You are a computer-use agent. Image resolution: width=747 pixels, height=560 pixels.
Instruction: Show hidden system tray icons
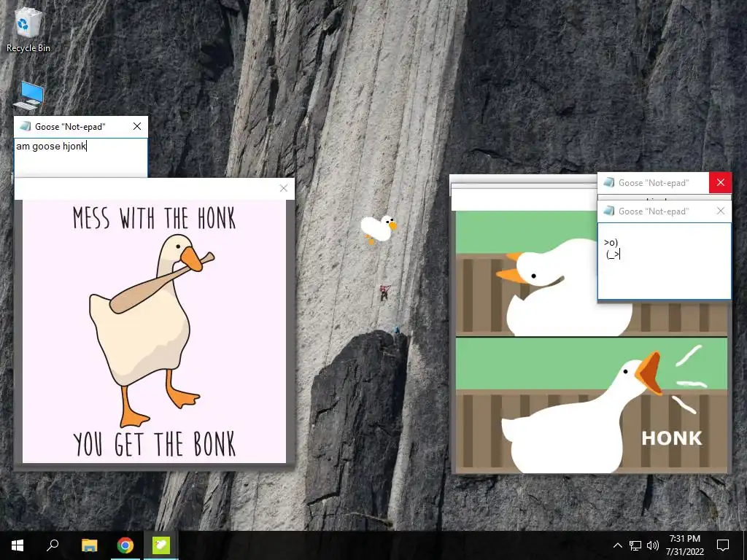coord(617,545)
